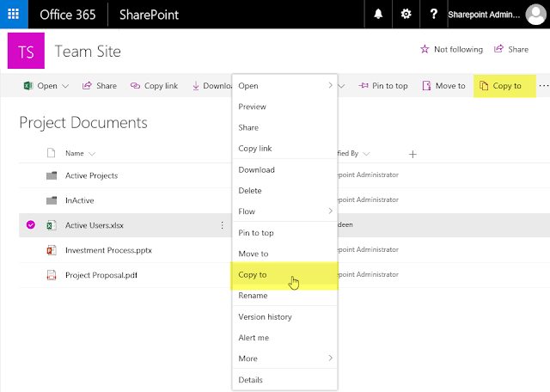Open Active Users.xlsx row actions ellipsis
This screenshot has width=550, height=392.
[222, 225]
